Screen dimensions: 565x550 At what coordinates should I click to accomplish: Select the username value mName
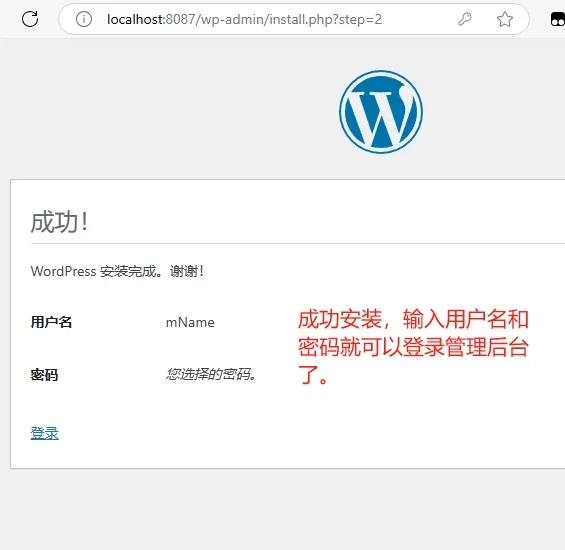190,322
